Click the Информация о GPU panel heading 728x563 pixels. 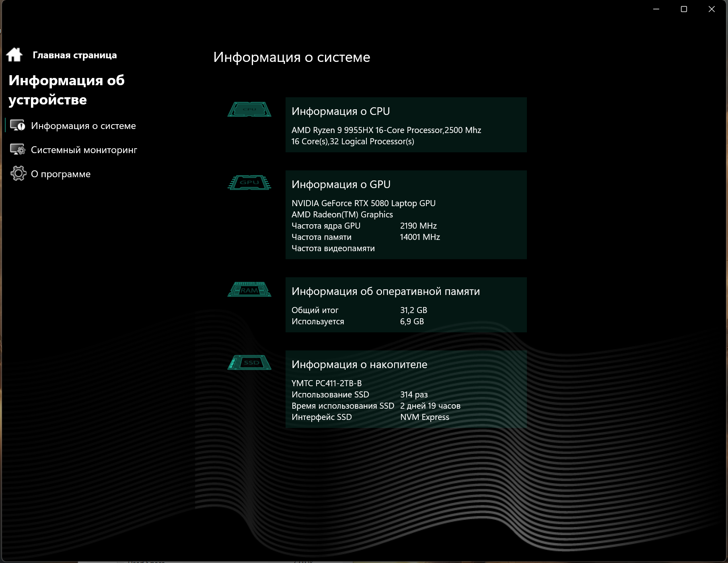click(x=341, y=184)
